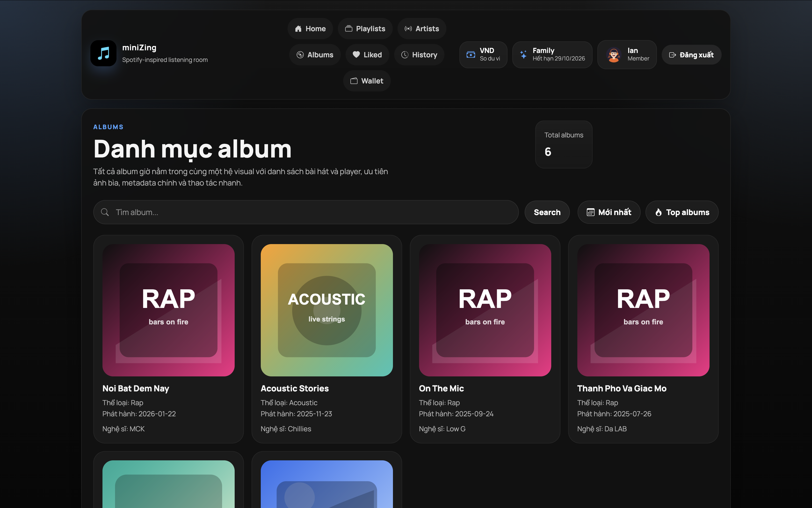Open the Thanh Pho Va Giac Mo cover

pos(643,310)
